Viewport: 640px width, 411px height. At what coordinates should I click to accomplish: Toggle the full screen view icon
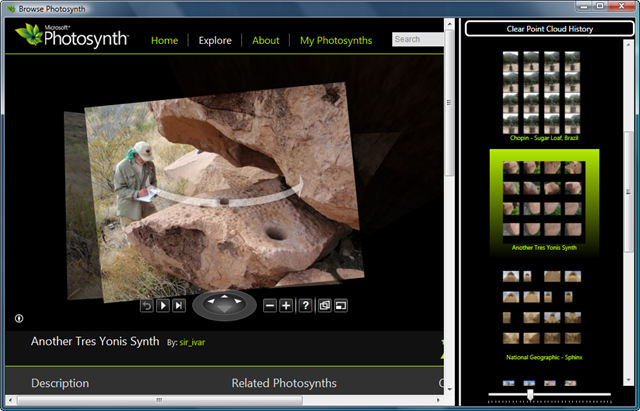point(340,305)
